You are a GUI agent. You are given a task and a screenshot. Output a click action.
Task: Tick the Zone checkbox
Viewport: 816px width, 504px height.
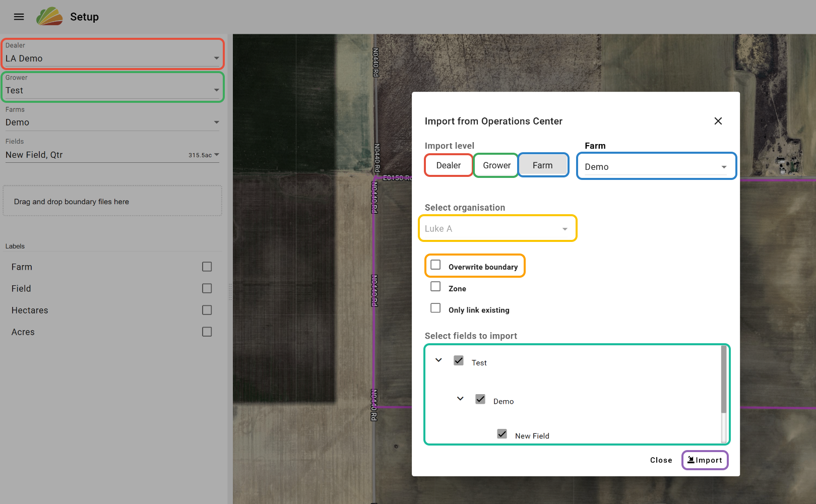[x=436, y=287]
